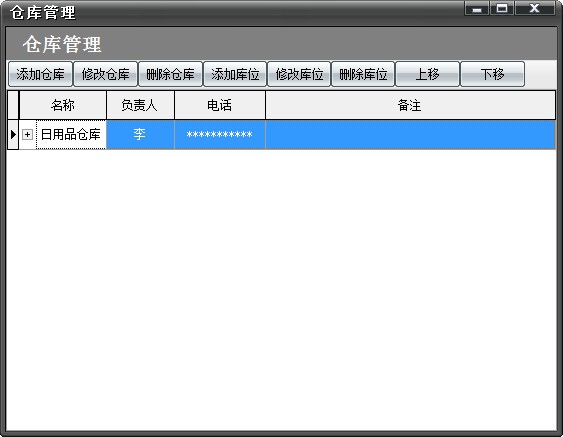Screen dimensions: 563x437
Task: Expand the 日用品仓库 row plus icon
Action: (x=27, y=135)
